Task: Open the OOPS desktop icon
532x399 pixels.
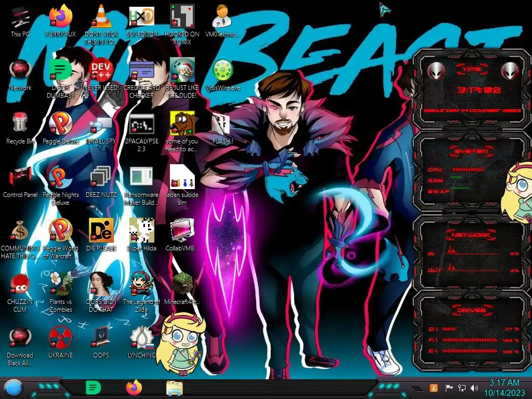Action: [x=101, y=343]
